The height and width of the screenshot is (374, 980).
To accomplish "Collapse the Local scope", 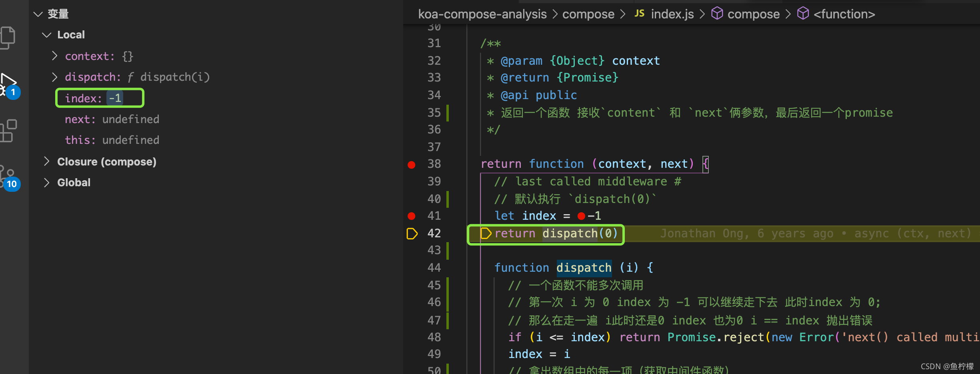I will click(47, 35).
